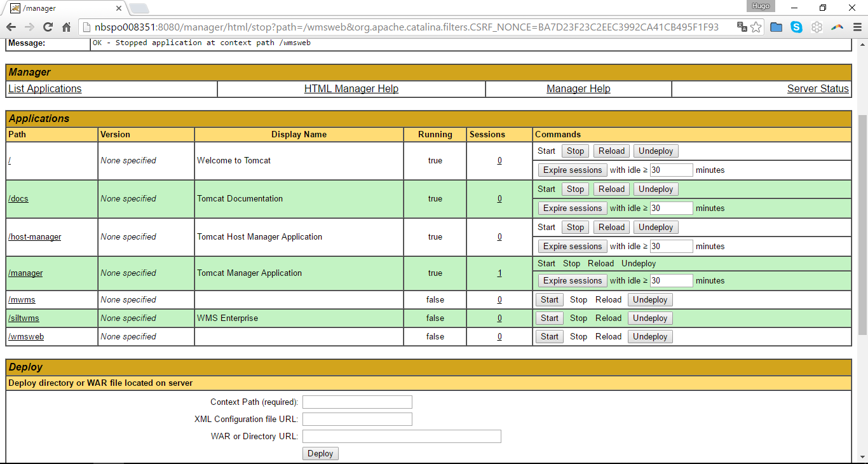Focus the WAR or Directory URL field
The image size is (868, 464).
pos(402,436)
